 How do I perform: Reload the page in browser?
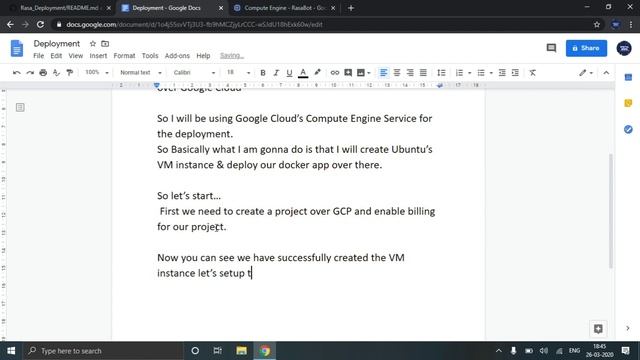point(40,24)
